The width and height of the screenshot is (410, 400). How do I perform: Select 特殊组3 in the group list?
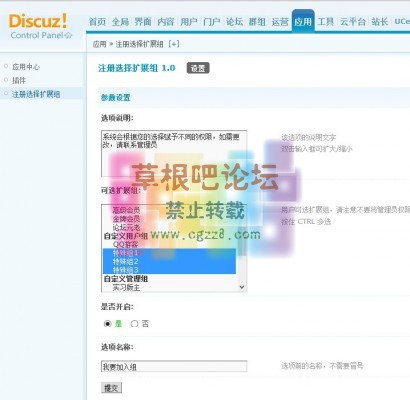[169, 270]
